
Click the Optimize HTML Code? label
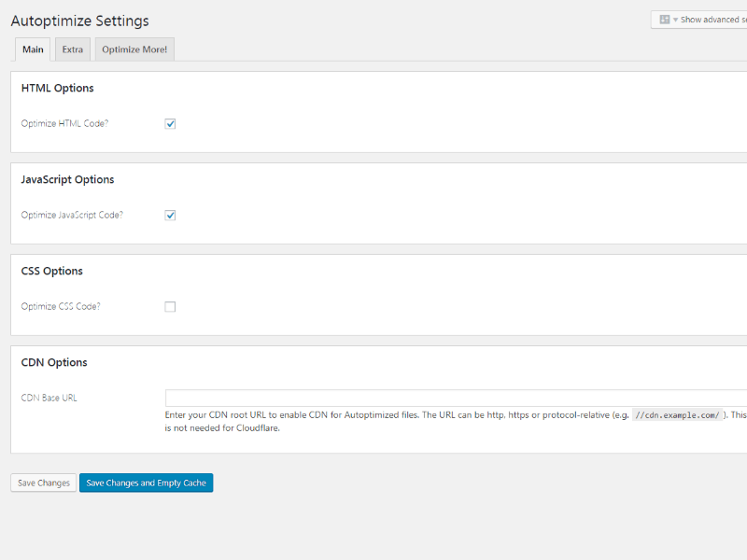click(64, 123)
